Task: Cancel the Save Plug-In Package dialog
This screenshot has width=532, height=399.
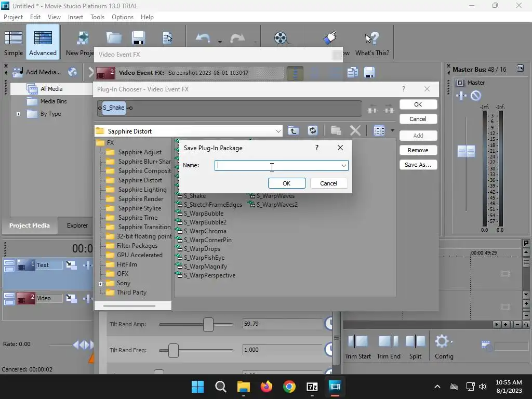Action: click(x=329, y=183)
